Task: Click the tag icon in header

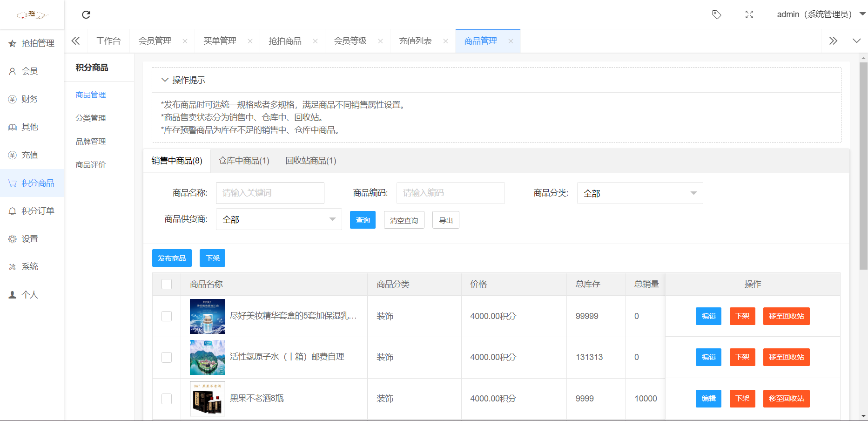Action: (x=717, y=15)
